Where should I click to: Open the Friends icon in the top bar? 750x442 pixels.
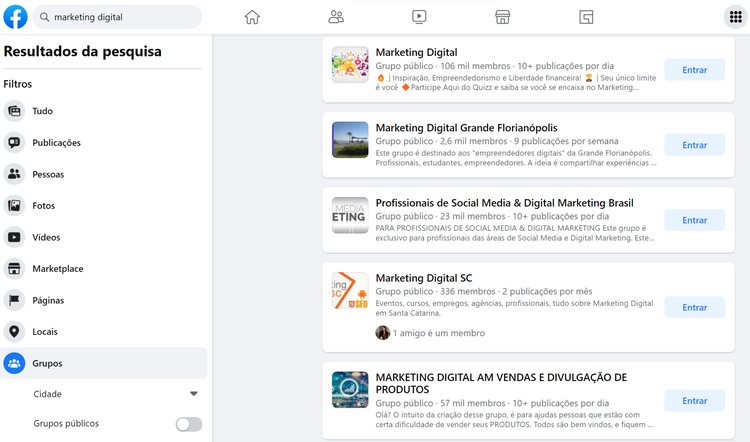(x=336, y=17)
